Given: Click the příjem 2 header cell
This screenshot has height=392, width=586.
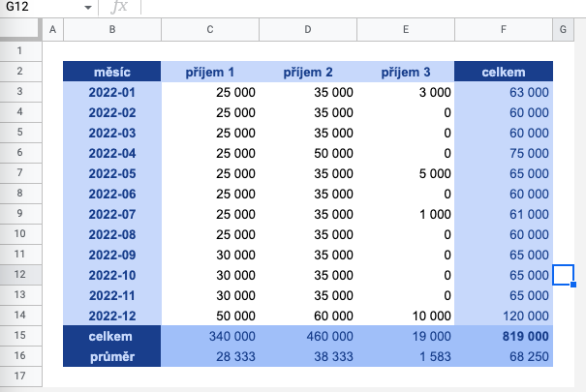Looking at the screenshot, I should [x=308, y=72].
